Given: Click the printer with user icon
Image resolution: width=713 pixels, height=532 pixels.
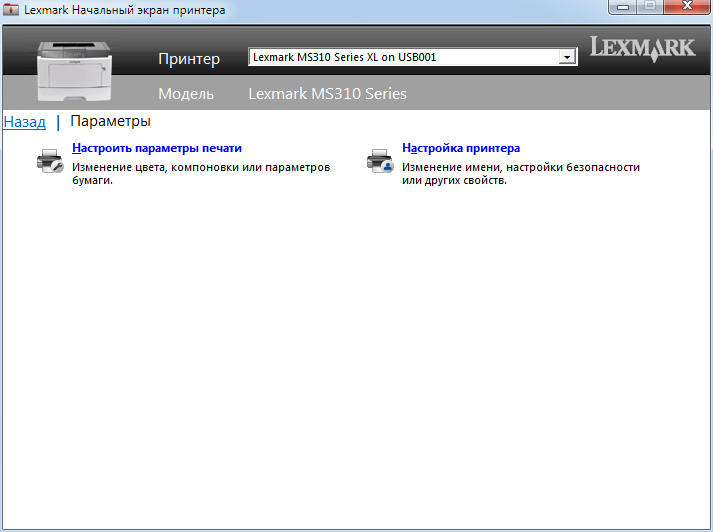Looking at the screenshot, I should pos(380,161).
